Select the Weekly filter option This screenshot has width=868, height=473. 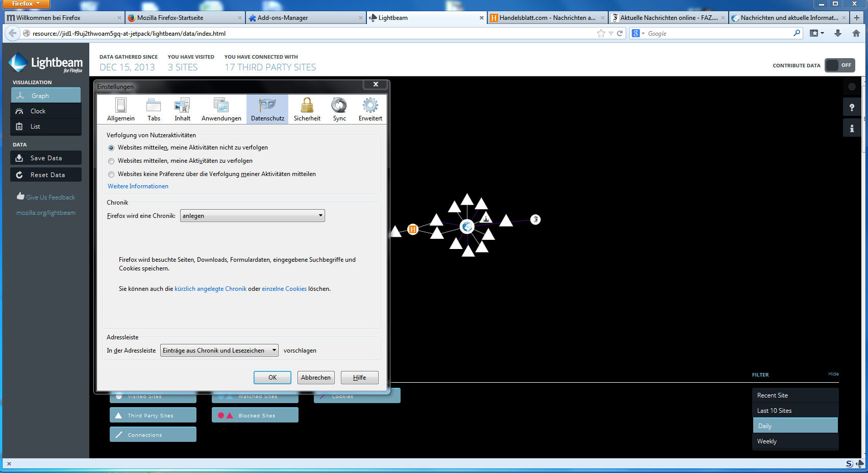(x=795, y=441)
